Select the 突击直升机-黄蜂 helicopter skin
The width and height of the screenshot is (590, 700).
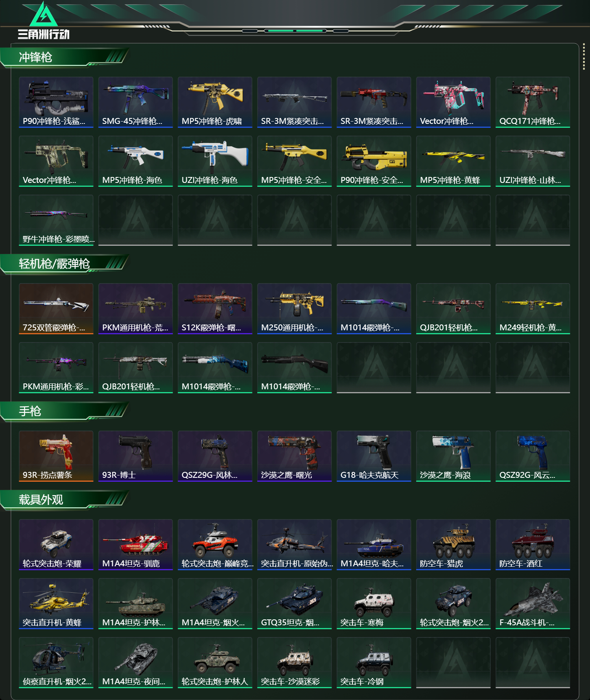click(56, 604)
